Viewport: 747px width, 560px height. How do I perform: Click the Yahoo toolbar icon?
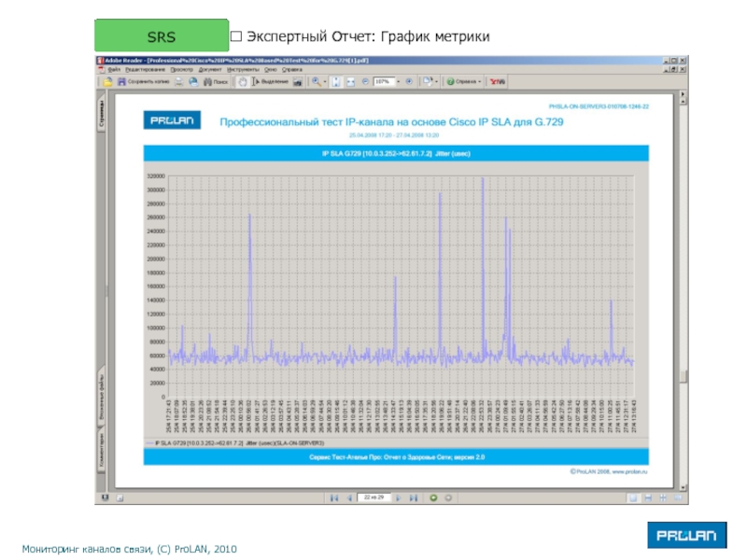point(498,82)
